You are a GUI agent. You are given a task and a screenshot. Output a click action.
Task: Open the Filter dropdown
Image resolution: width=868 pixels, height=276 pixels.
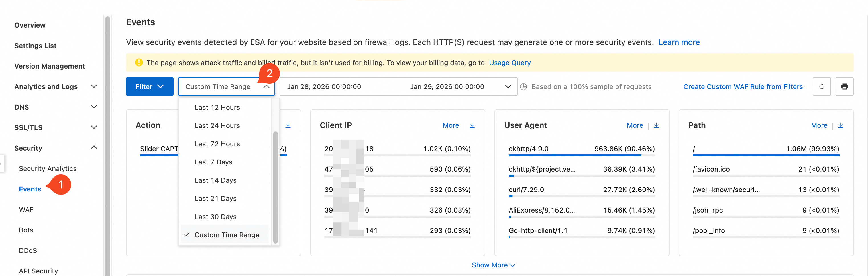point(149,86)
